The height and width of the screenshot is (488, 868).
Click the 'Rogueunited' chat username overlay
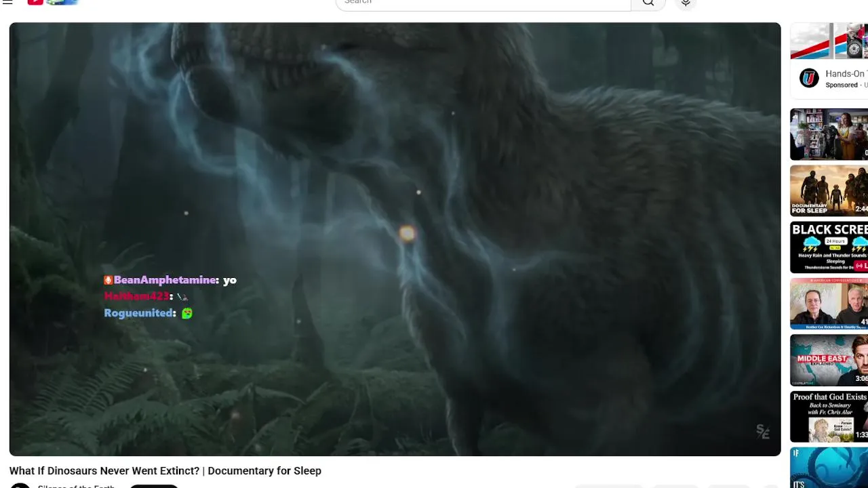tap(139, 313)
